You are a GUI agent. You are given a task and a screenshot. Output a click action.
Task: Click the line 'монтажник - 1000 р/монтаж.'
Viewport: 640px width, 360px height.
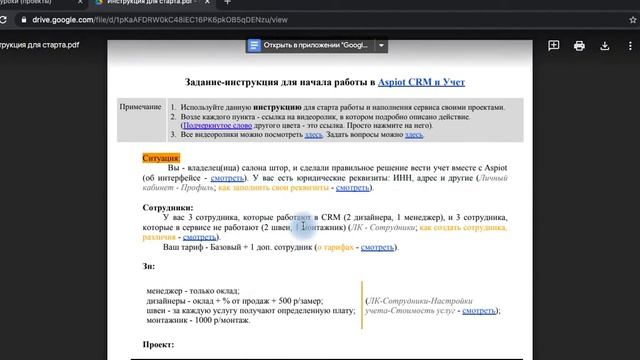198,320
